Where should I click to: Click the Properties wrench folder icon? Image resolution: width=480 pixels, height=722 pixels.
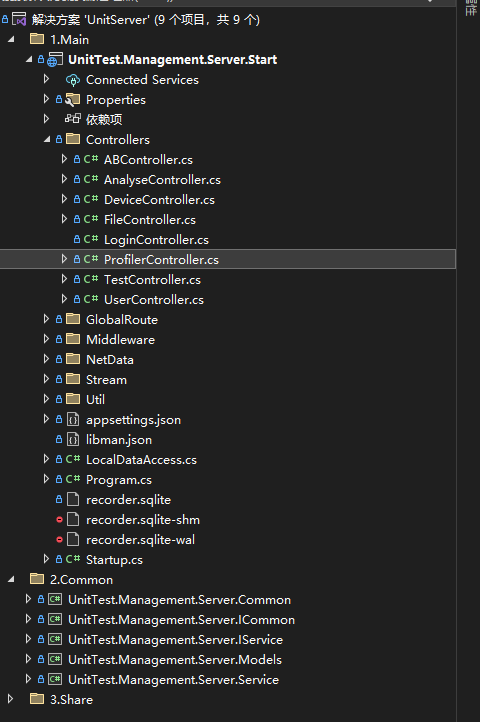coord(73,100)
